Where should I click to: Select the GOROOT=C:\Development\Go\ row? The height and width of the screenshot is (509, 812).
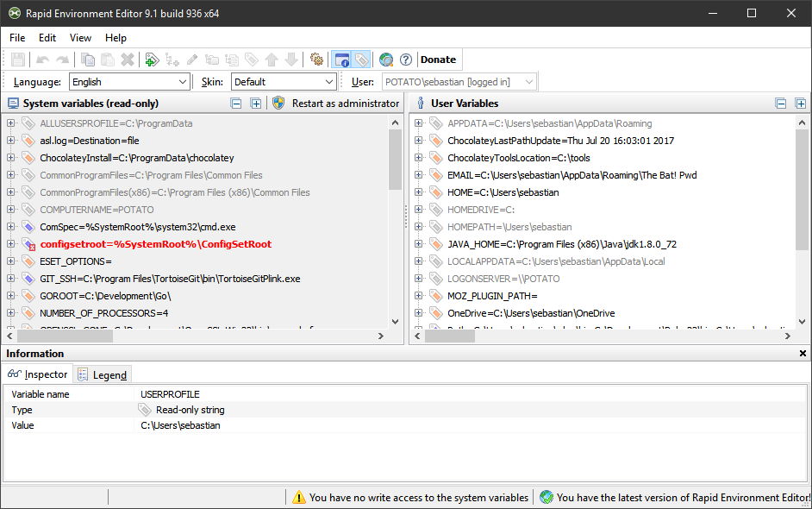point(105,296)
